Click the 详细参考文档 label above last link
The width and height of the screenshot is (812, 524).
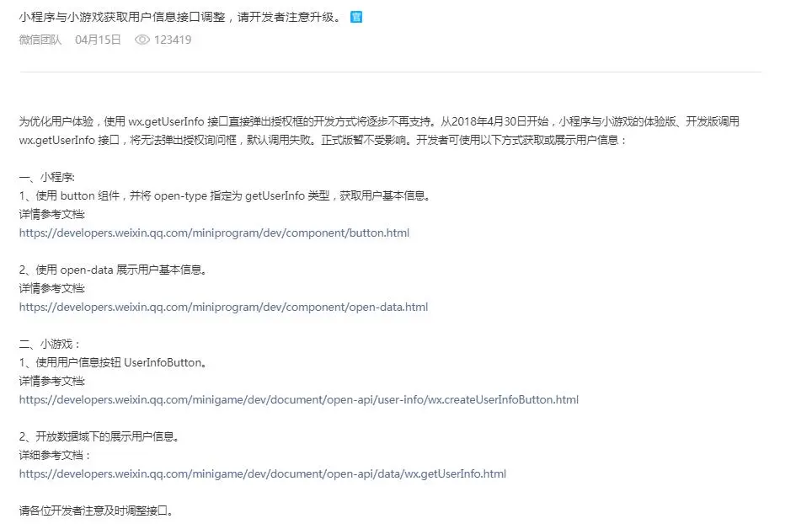(56, 455)
